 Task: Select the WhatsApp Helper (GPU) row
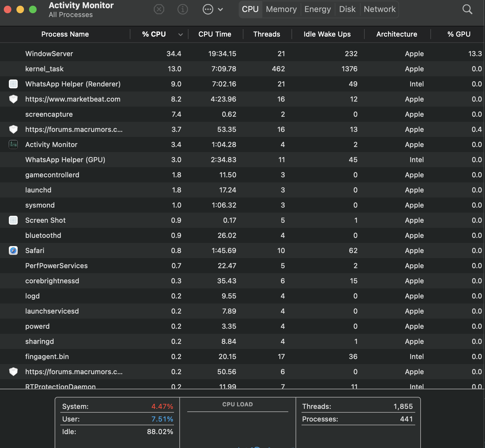click(242, 160)
